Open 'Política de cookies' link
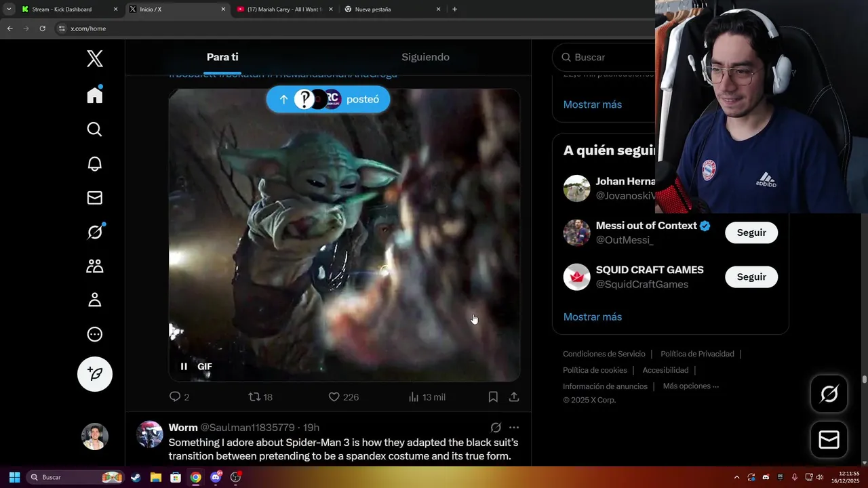This screenshot has width=868, height=488. [x=595, y=370]
